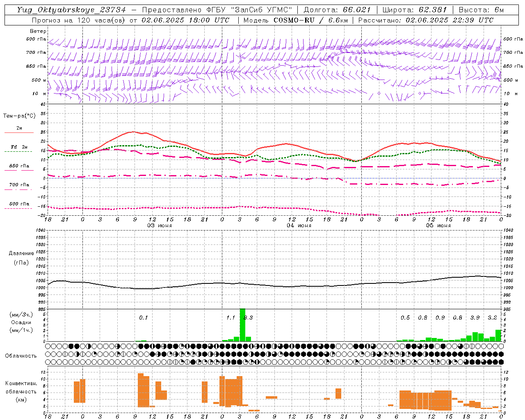Click the tallest green precipitation bar
This screenshot has width=525, height=420.
tap(242, 325)
